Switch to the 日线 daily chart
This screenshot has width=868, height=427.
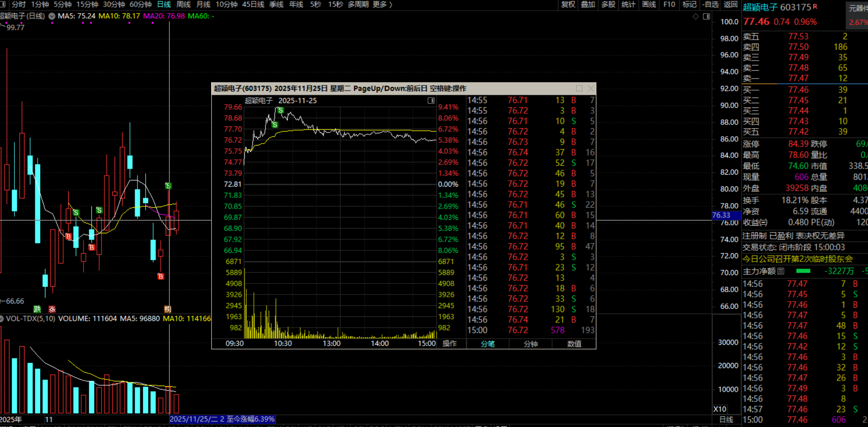click(164, 4)
